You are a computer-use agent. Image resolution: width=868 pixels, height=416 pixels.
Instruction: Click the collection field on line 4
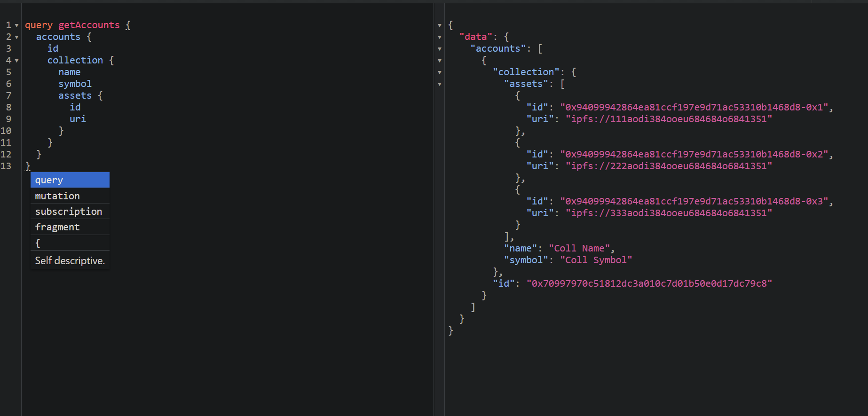coord(75,60)
